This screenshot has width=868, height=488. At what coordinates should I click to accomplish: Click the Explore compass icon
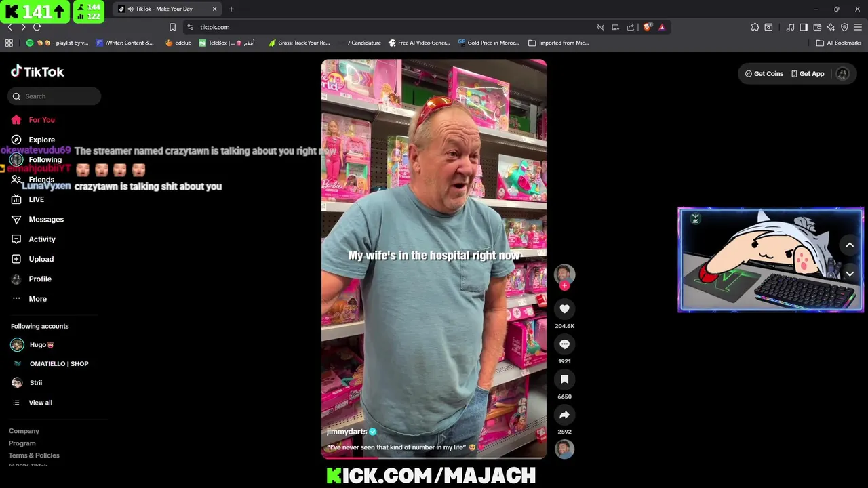(x=16, y=140)
